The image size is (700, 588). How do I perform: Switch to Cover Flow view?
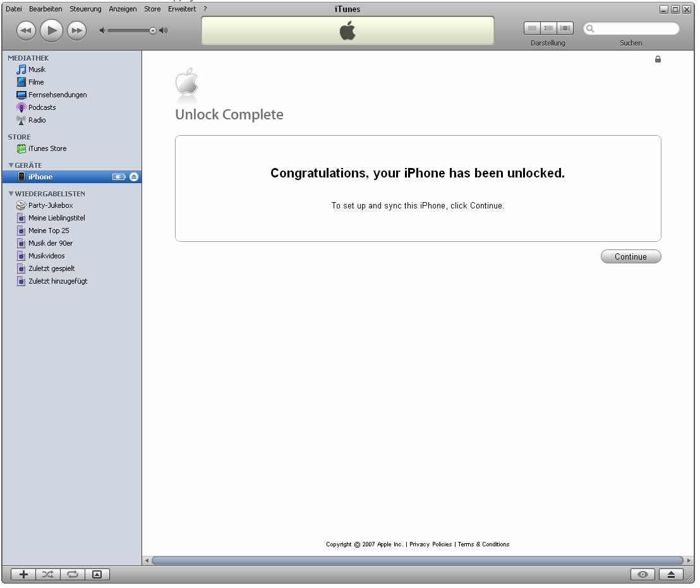pyautogui.click(x=565, y=28)
